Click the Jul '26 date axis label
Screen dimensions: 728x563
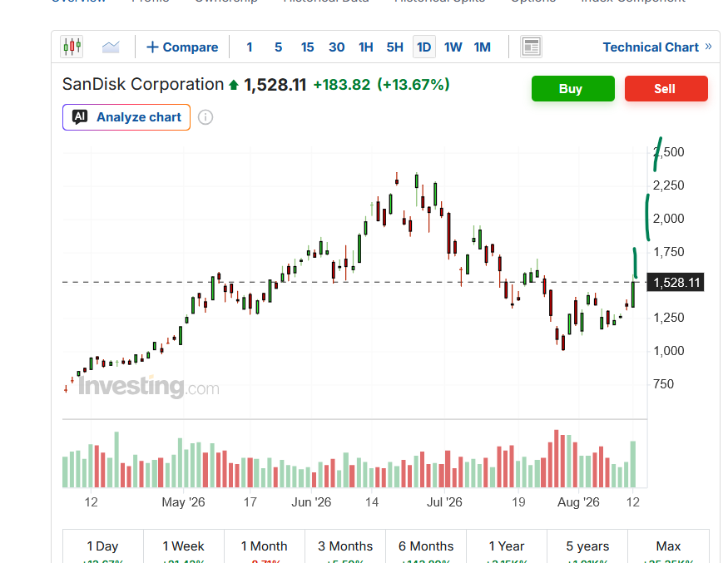[x=444, y=502]
